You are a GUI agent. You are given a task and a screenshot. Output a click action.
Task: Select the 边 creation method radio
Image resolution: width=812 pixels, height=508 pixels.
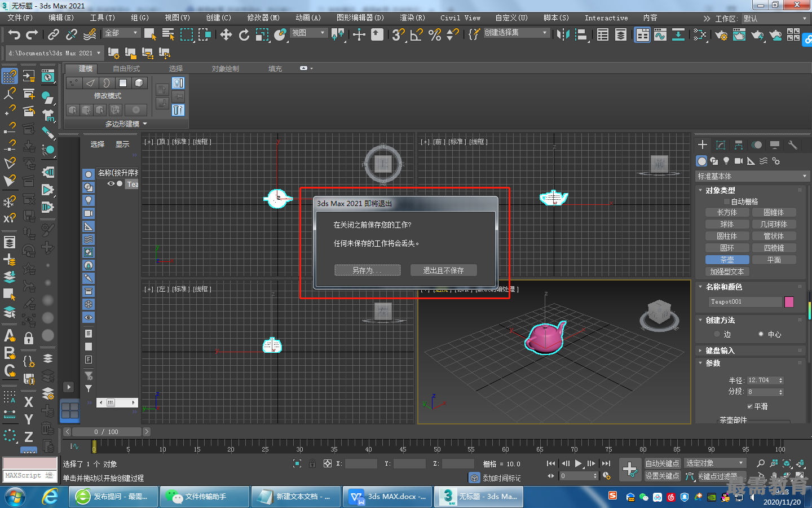pyautogui.click(x=717, y=334)
